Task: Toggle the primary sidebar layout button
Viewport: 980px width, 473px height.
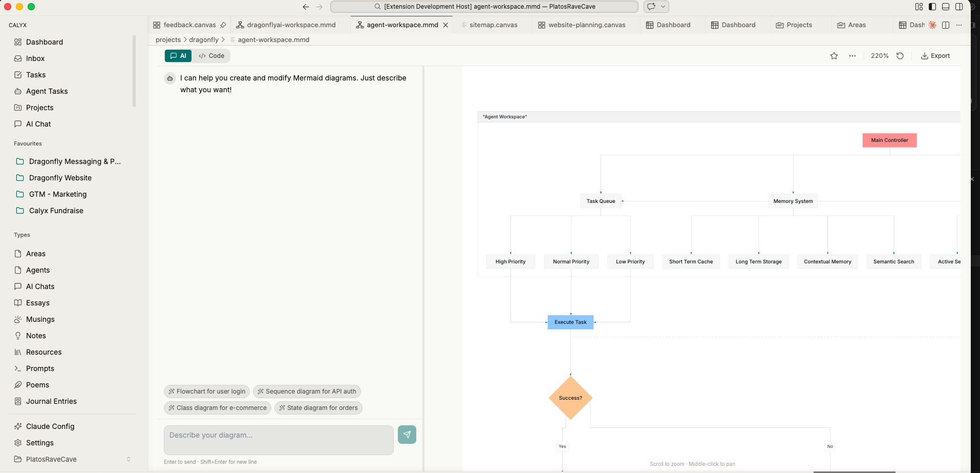Action: (932, 7)
